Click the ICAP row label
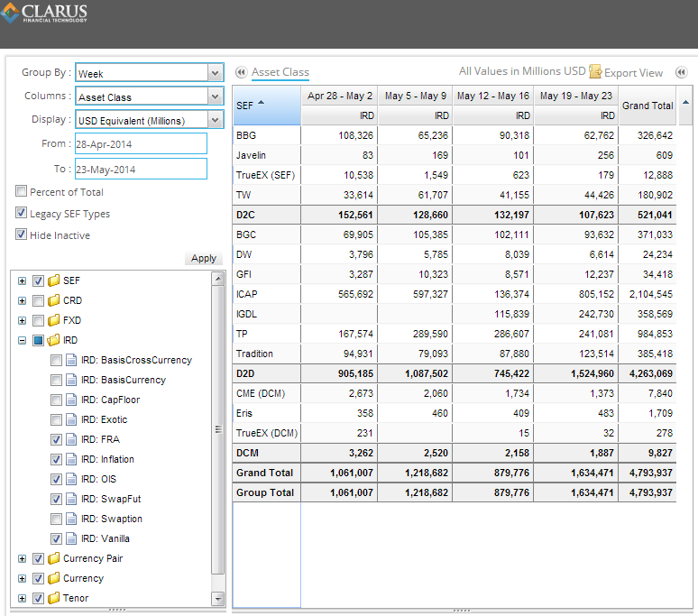The height and width of the screenshot is (616, 698). [x=246, y=294]
